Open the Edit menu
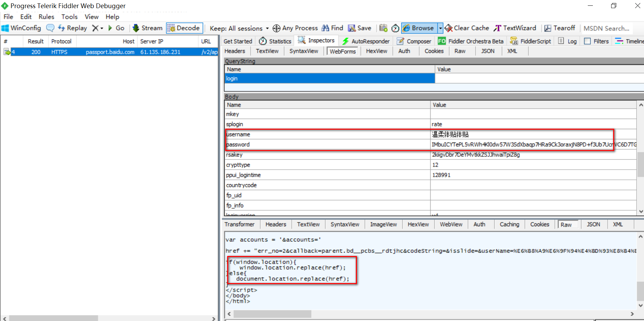Viewport: 644px width, 321px height. point(26,17)
